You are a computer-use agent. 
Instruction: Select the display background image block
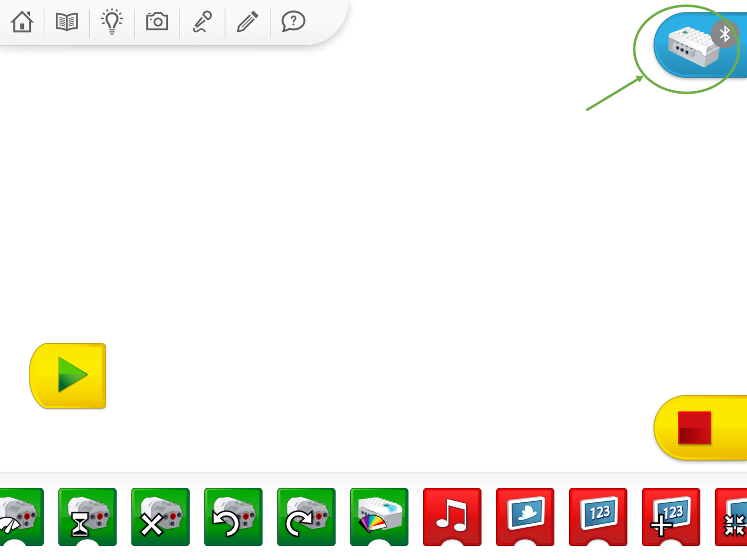pyautogui.click(x=525, y=517)
